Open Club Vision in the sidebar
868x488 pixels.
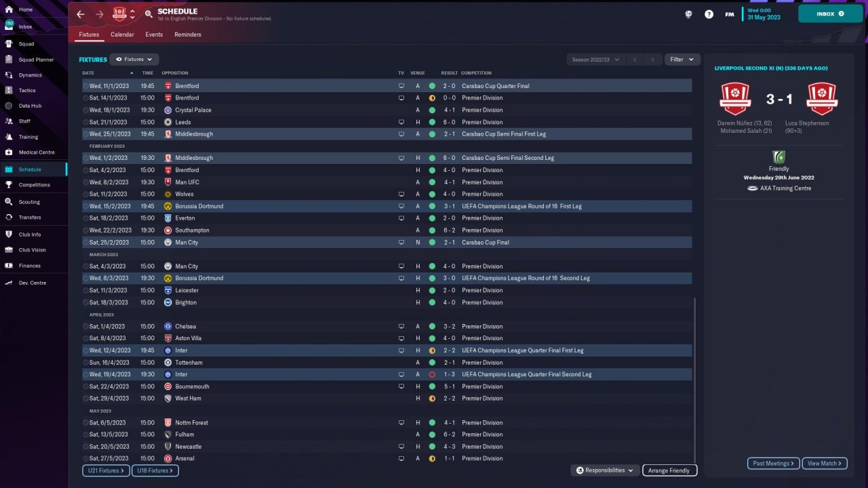pos(33,250)
